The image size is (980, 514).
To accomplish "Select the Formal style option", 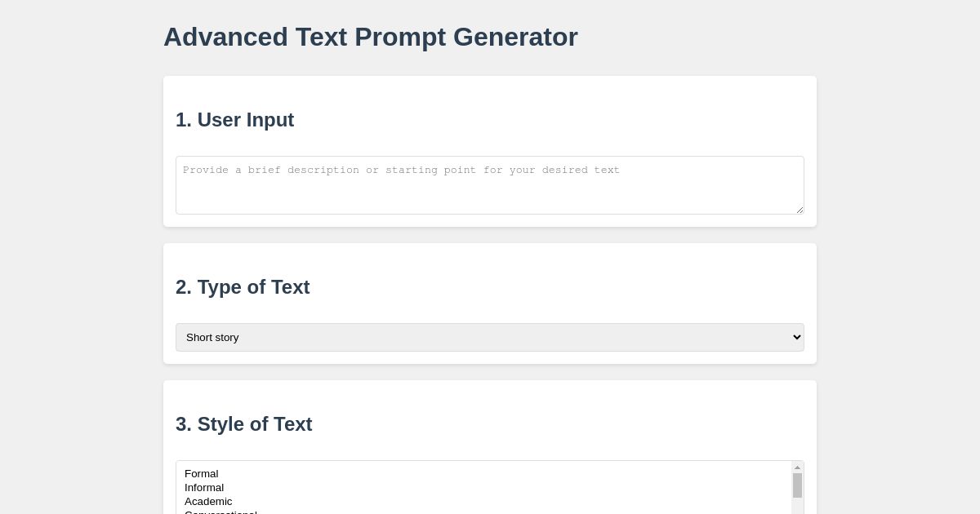I will click(202, 474).
